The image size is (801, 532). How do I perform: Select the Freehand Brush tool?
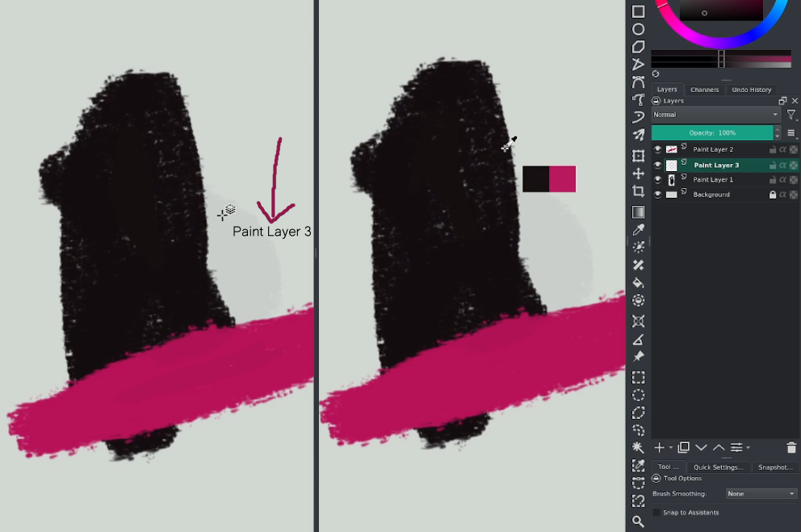click(x=638, y=135)
